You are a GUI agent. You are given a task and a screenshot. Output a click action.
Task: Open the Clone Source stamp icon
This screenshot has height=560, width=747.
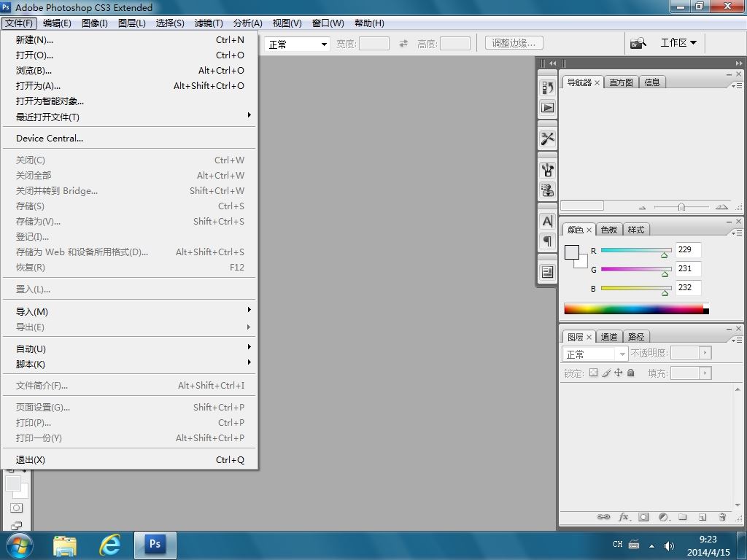547,190
